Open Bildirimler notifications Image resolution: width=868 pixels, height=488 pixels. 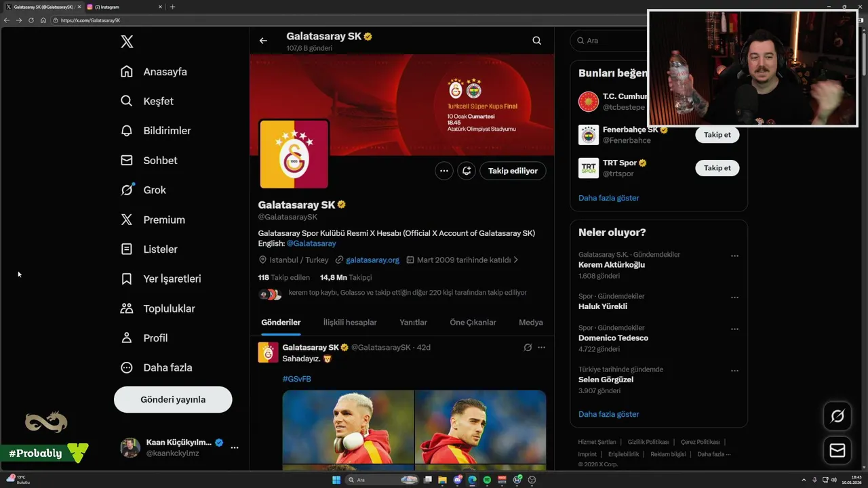point(155,131)
